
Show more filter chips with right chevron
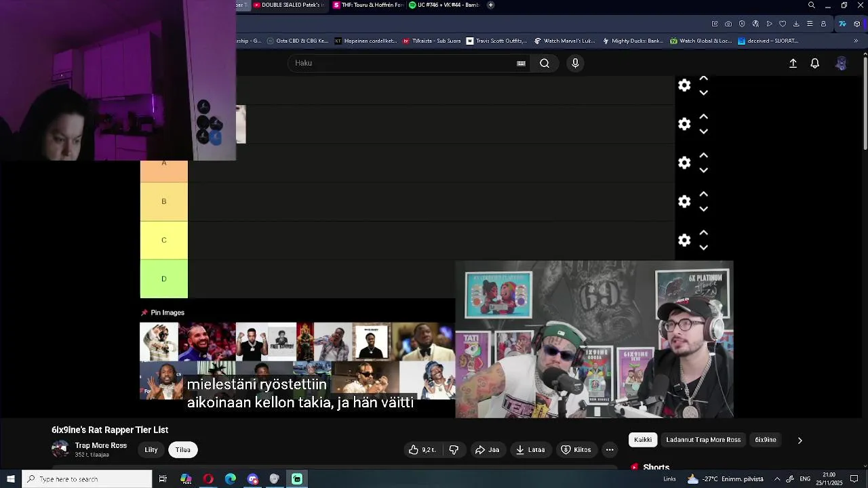800,440
